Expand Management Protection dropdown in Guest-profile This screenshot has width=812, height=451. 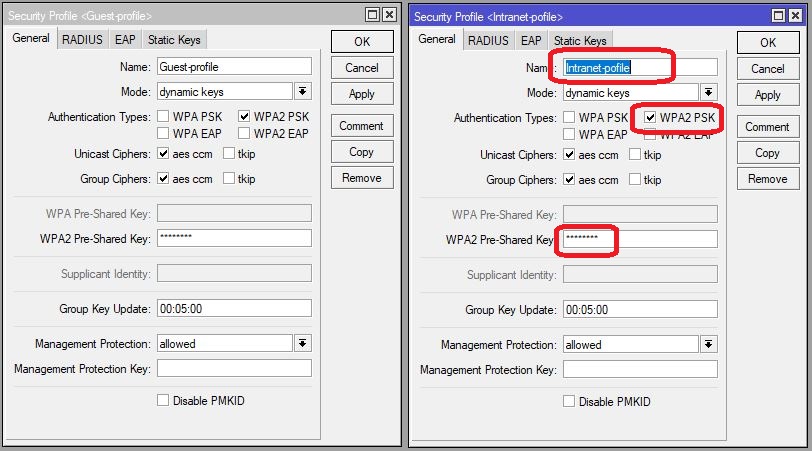[x=303, y=343]
